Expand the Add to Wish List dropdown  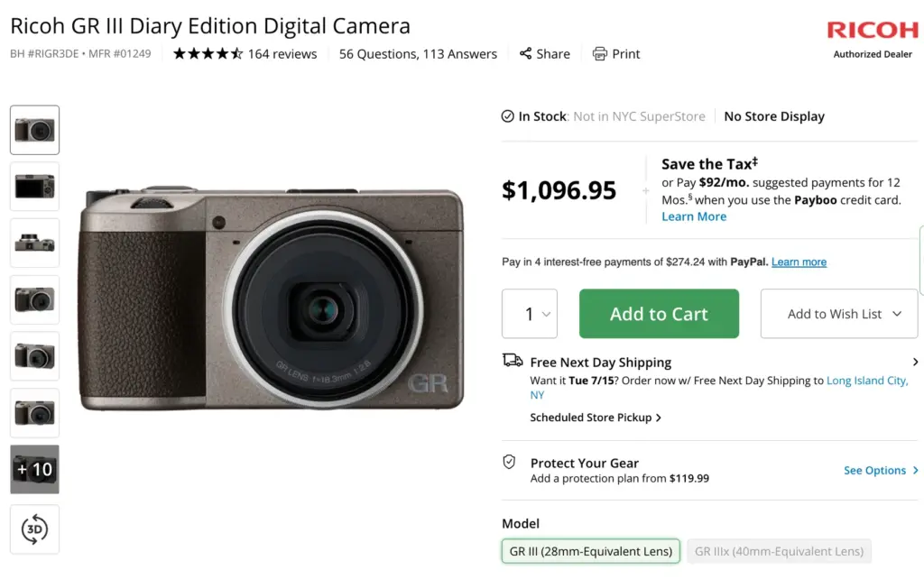[x=896, y=314]
